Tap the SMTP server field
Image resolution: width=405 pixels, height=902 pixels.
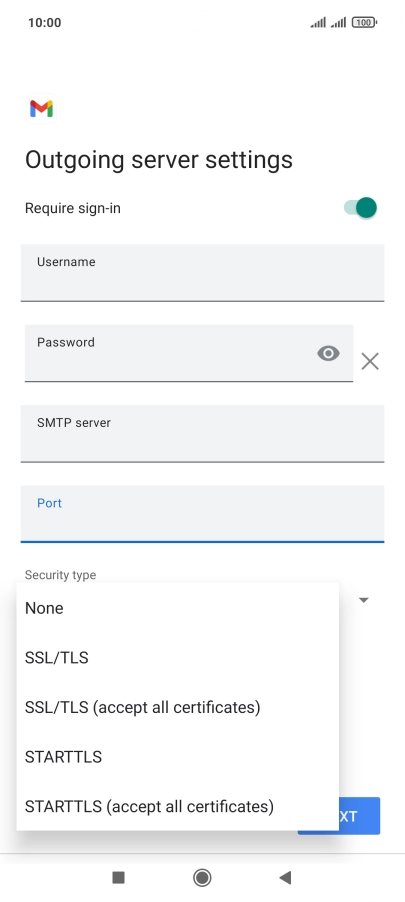click(x=202, y=434)
